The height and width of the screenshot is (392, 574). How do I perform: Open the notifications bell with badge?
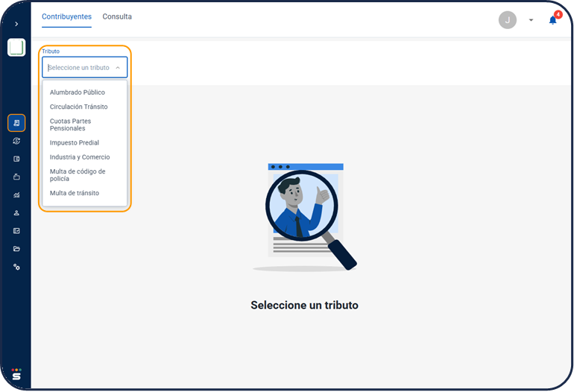click(x=552, y=20)
